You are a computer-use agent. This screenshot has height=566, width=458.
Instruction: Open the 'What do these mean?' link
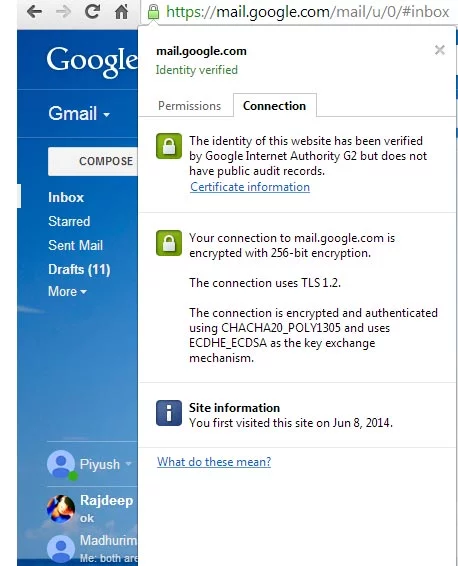tap(214, 462)
